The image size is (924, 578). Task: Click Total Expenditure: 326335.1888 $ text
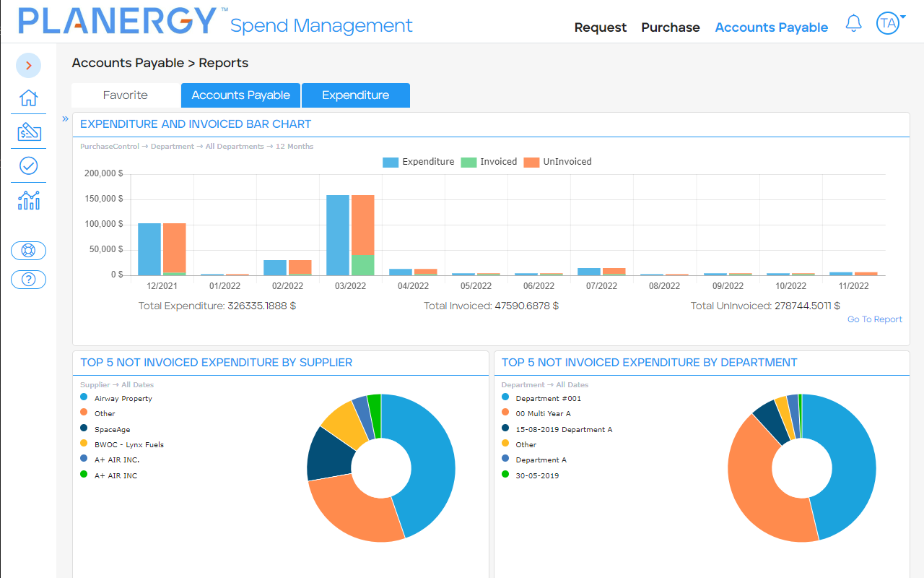[x=217, y=306]
